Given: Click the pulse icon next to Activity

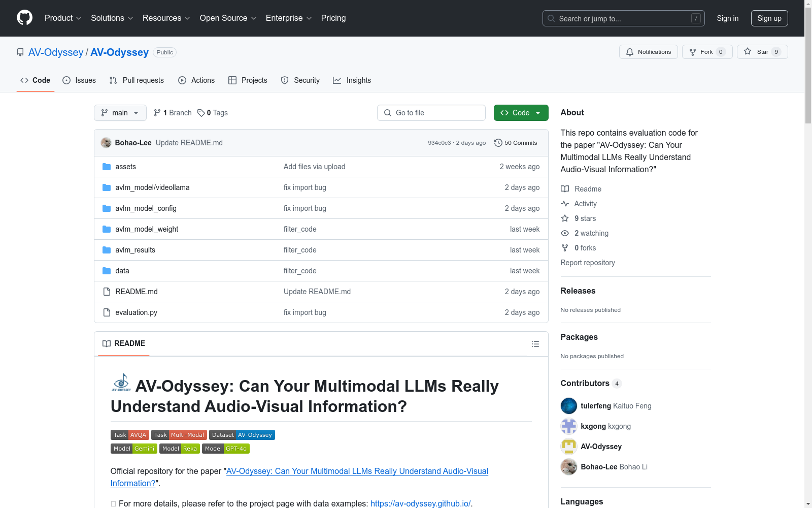Looking at the screenshot, I should point(565,204).
